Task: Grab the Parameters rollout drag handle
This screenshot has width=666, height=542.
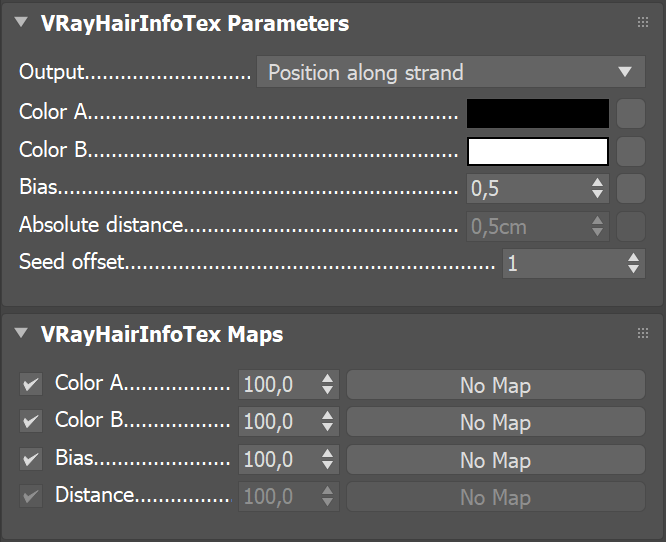Action: click(x=643, y=22)
